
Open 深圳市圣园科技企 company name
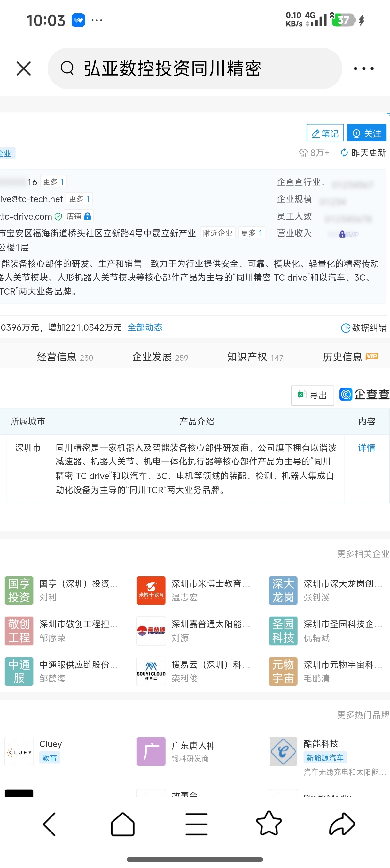click(343, 624)
